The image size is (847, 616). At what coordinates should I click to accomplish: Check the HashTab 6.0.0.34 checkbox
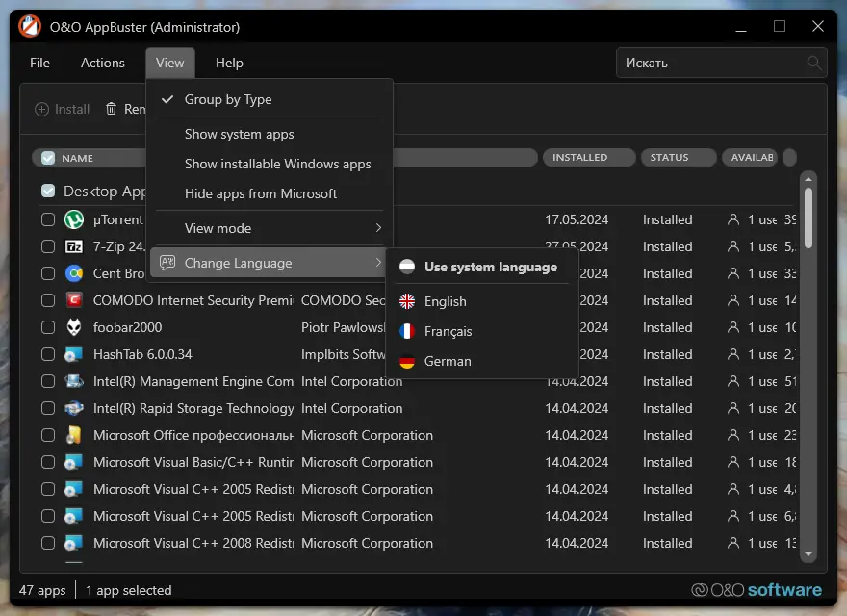tap(48, 354)
